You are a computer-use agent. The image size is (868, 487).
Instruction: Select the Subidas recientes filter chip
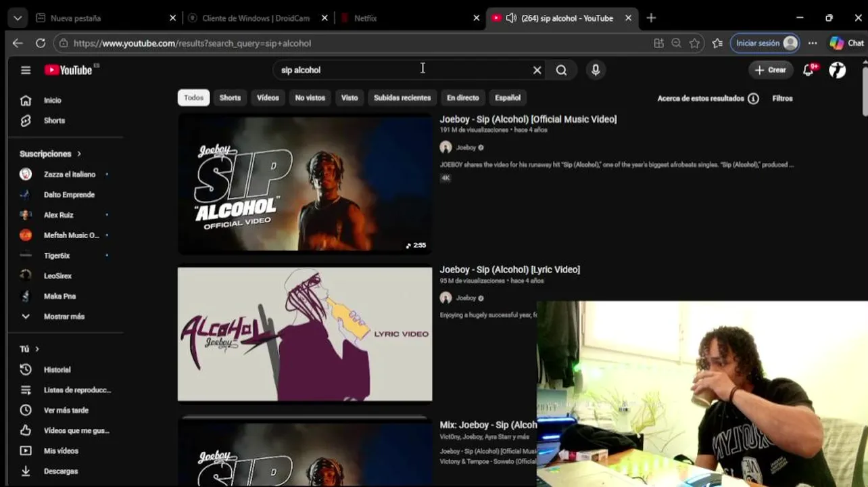click(402, 97)
